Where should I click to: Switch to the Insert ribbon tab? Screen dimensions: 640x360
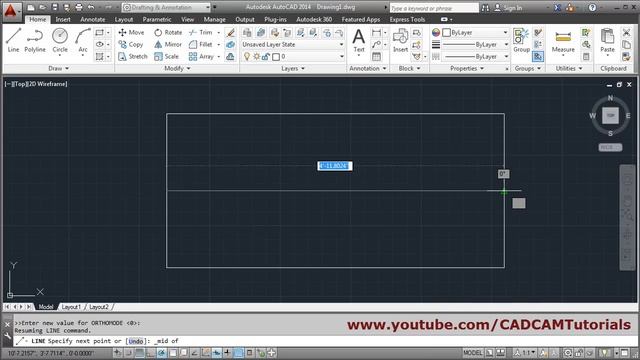63,19
